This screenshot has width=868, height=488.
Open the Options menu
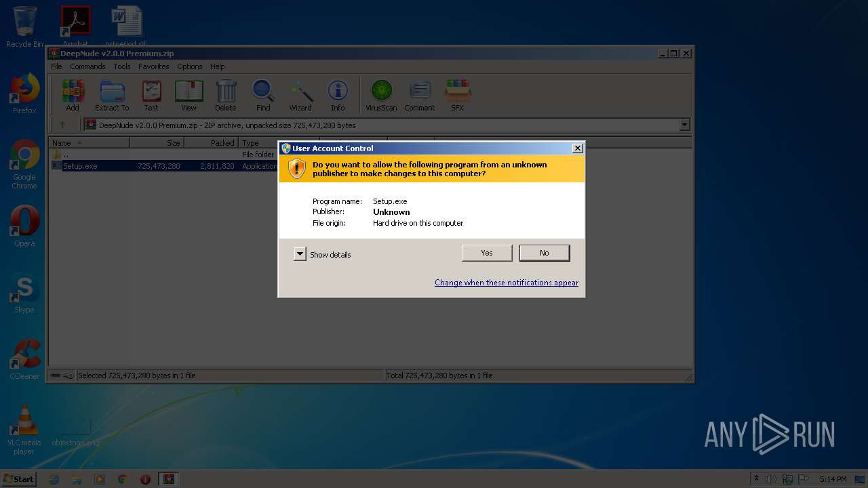(190, 66)
